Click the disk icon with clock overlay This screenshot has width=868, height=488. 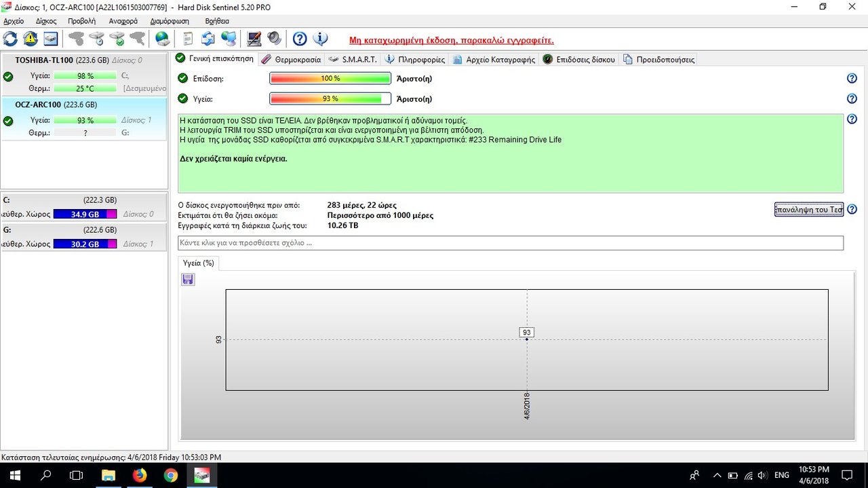click(97, 39)
